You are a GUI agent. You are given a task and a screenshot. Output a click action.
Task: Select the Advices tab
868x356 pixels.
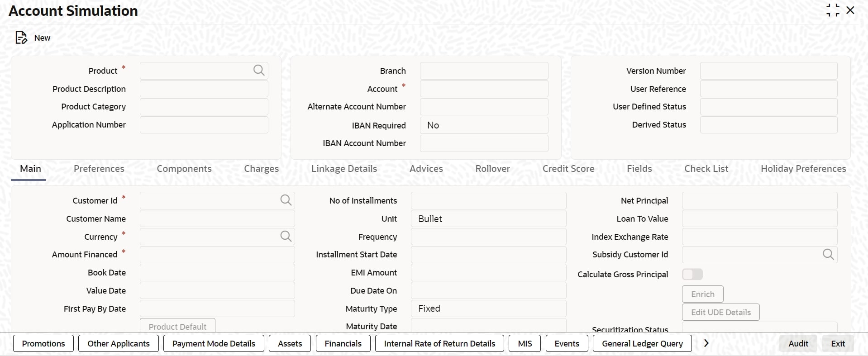point(426,169)
